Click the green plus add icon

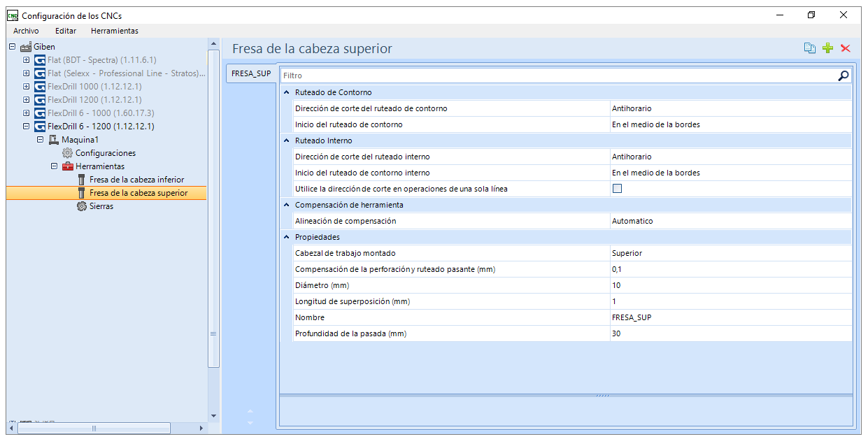[x=828, y=48]
